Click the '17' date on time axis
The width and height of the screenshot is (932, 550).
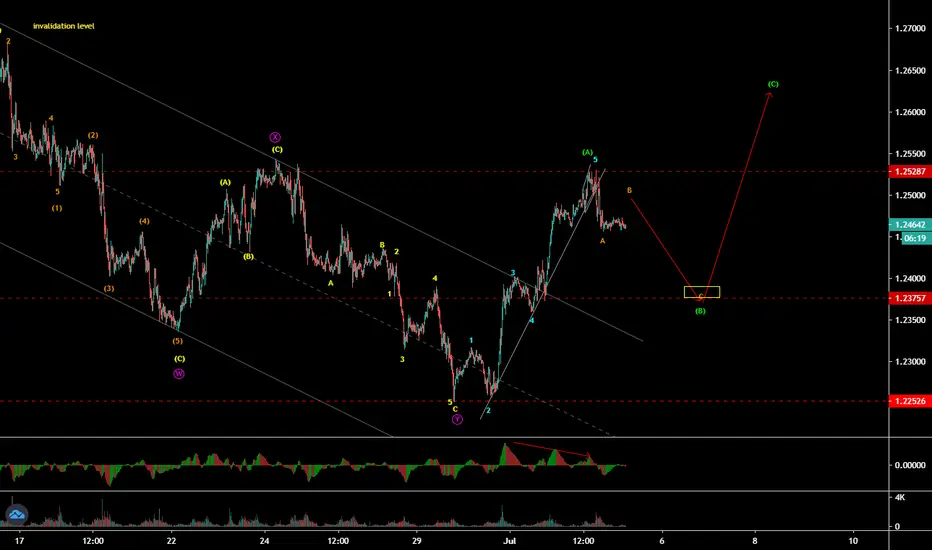pyautogui.click(x=20, y=540)
